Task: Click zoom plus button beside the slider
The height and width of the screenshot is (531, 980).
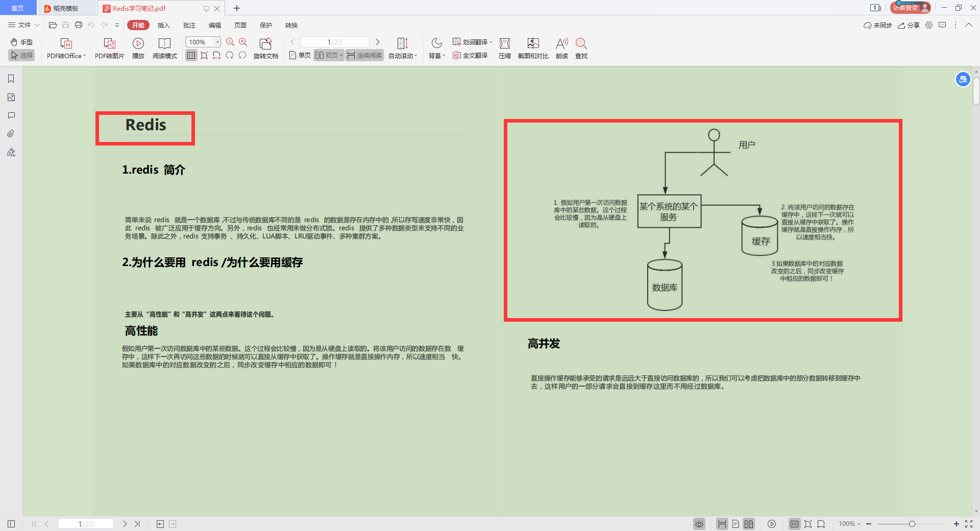Action: [x=956, y=524]
